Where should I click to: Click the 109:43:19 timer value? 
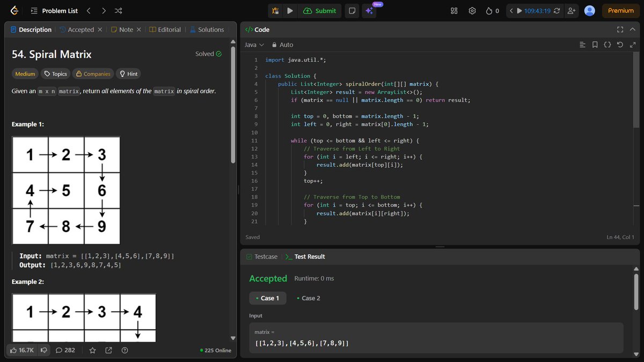click(x=537, y=11)
